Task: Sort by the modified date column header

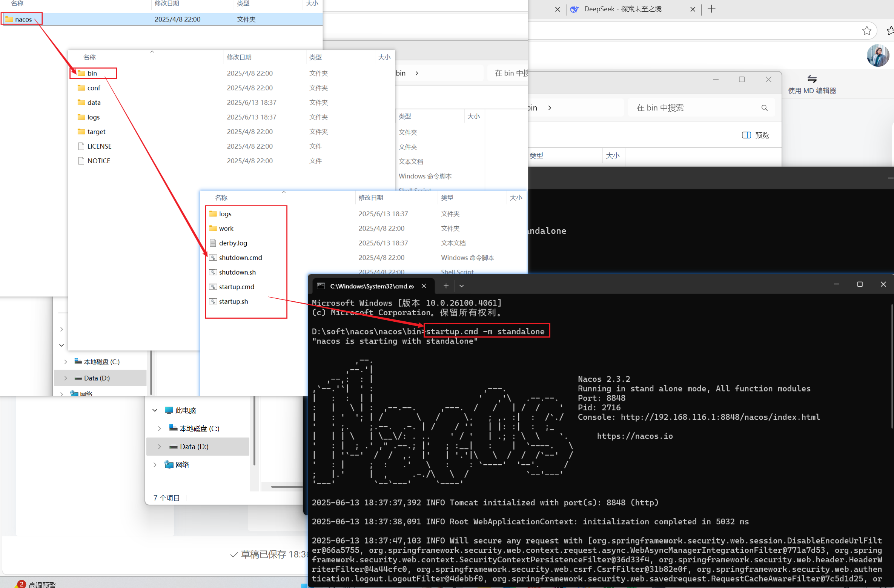Action: click(371, 198)
